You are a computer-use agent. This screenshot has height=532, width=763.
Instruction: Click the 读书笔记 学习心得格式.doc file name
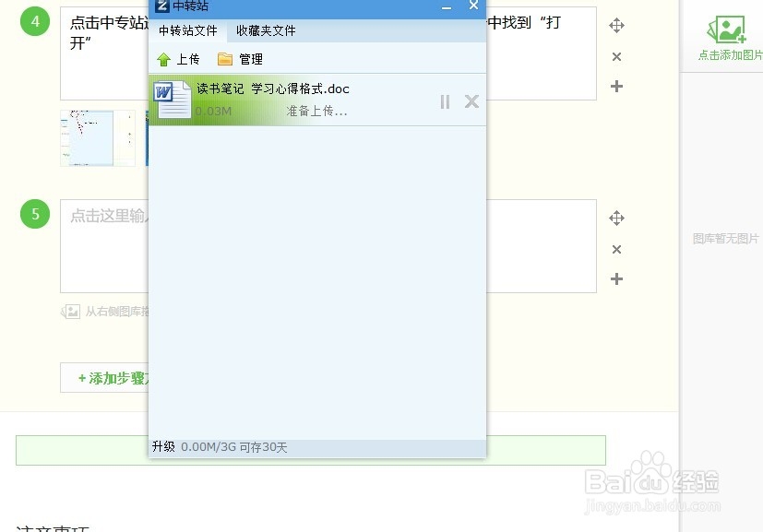click(273, 89)
